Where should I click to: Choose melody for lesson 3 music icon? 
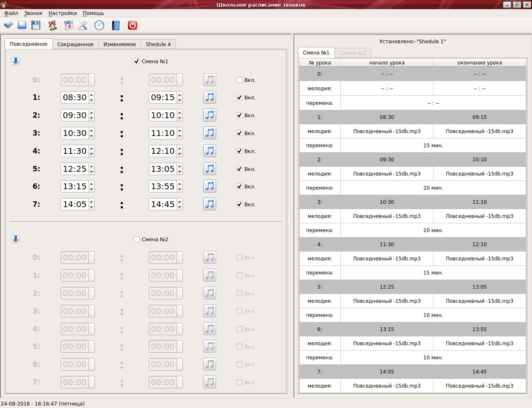point(209,133)
